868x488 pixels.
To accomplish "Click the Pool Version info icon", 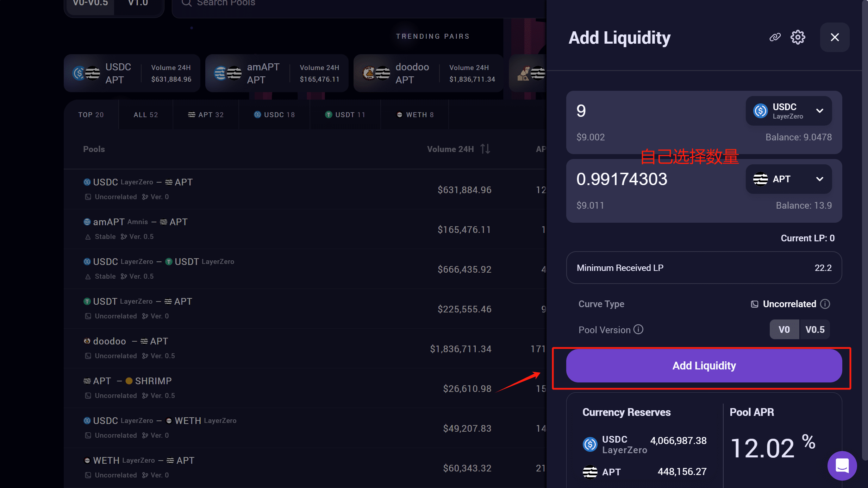I will point(638,330).
